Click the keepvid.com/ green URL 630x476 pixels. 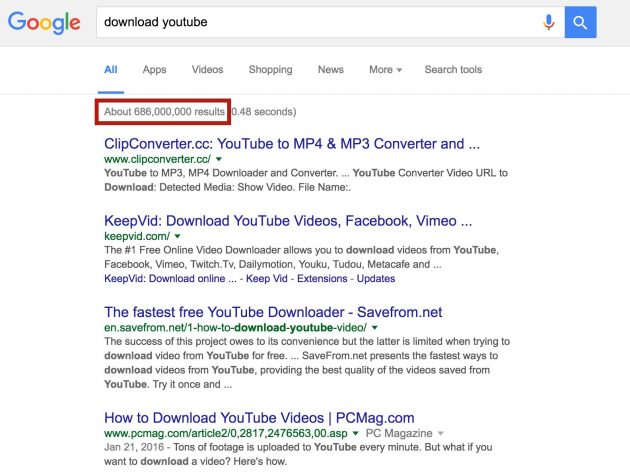click(x=137, y=236)
